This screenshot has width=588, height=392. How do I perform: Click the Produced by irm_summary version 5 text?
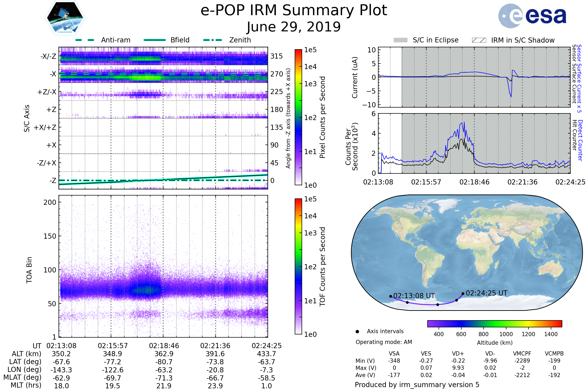click(417, 384)
